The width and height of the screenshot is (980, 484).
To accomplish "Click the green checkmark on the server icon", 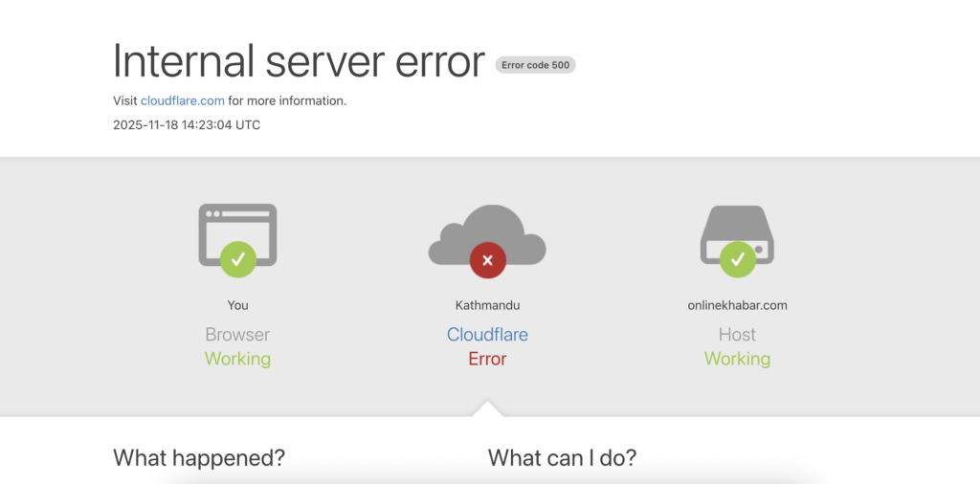I will (x=738, y=260).
